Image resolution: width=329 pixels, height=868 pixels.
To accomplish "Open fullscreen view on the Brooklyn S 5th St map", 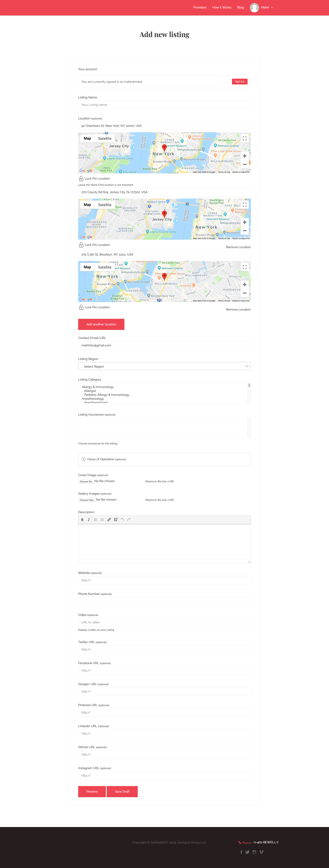I will (244, 267).
